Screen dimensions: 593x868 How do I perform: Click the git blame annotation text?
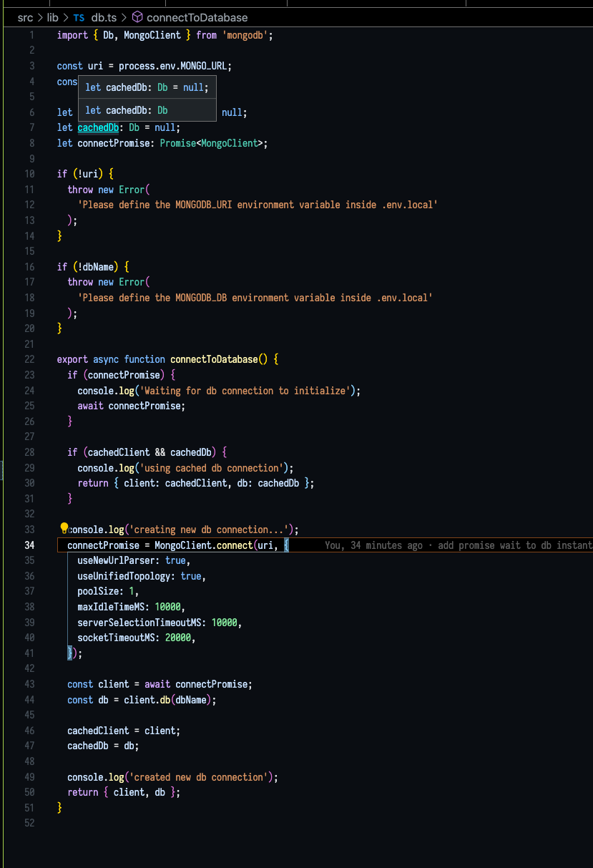(x=458, y=545)
